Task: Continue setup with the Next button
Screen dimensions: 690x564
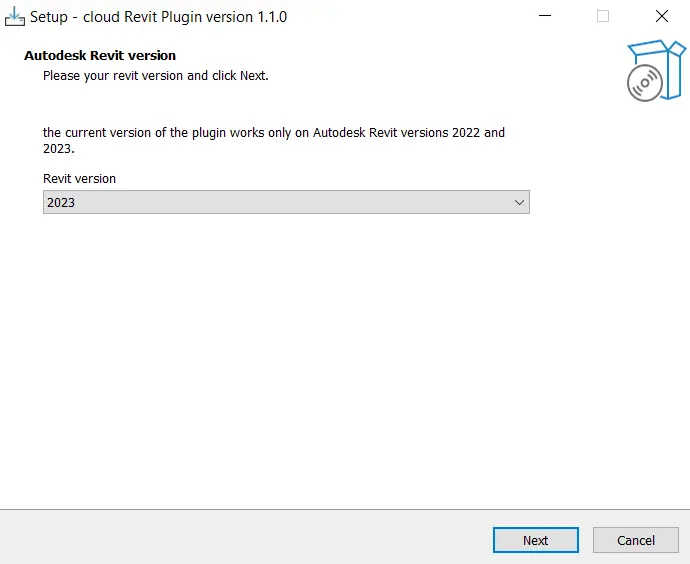Action: coord(536,540)
